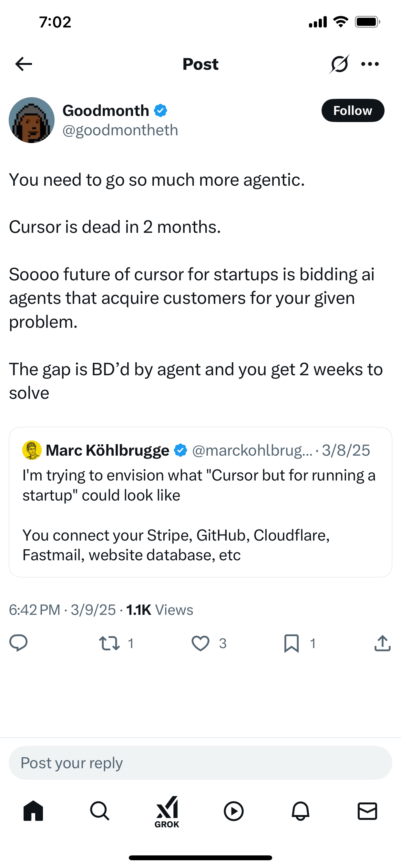Open the Search tab

100,811
